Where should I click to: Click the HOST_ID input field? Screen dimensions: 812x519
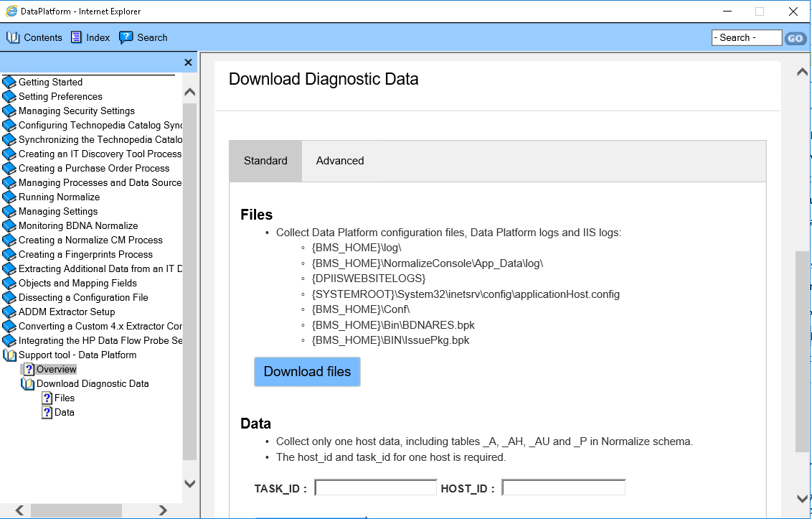coord(563,488)
